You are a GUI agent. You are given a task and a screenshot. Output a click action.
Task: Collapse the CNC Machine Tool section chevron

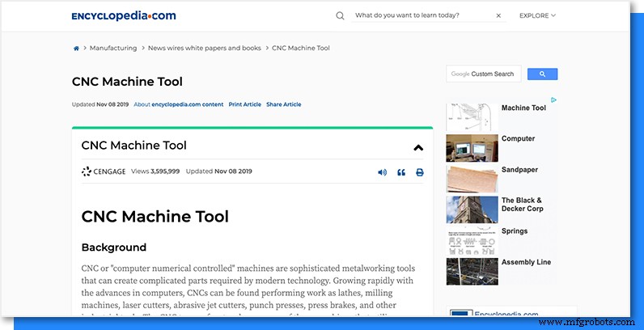pyautogui.click(x=418, y=147)
